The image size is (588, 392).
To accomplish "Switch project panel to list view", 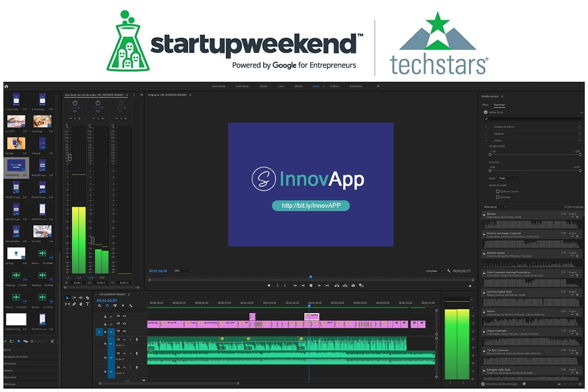I will pyautogui.click(x=12, y=341).
